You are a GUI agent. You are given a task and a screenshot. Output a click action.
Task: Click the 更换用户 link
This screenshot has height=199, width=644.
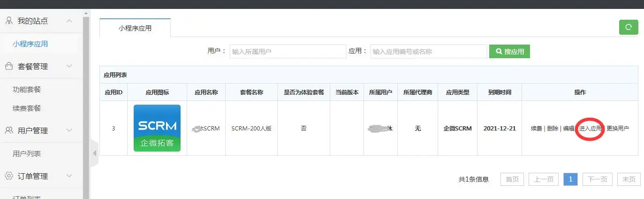point(618,128)
